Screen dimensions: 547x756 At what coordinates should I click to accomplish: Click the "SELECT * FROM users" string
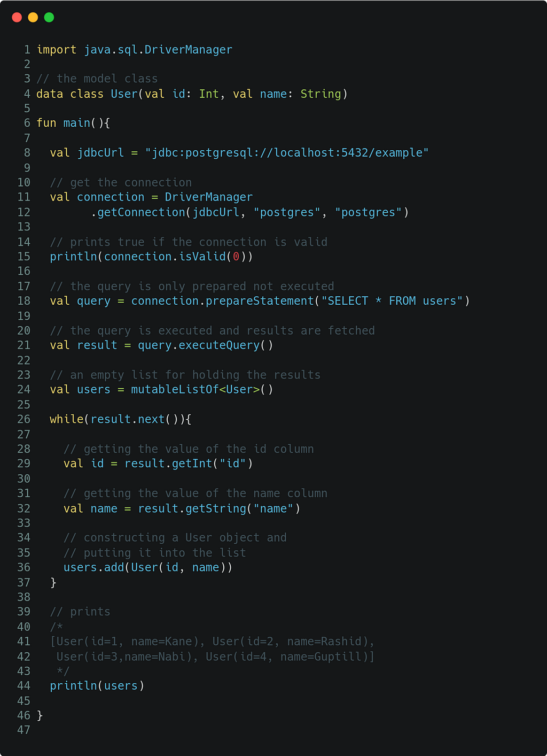(x=392, y=301)
